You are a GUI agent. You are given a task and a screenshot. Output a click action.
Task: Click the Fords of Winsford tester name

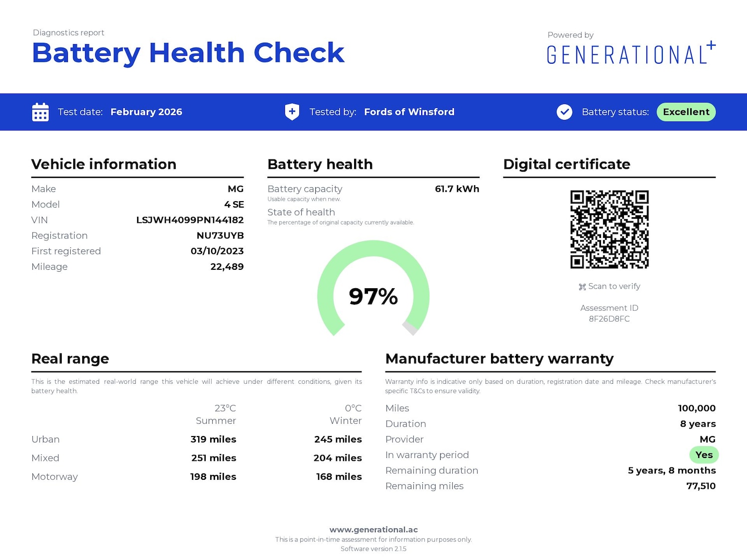click(409, 112)
